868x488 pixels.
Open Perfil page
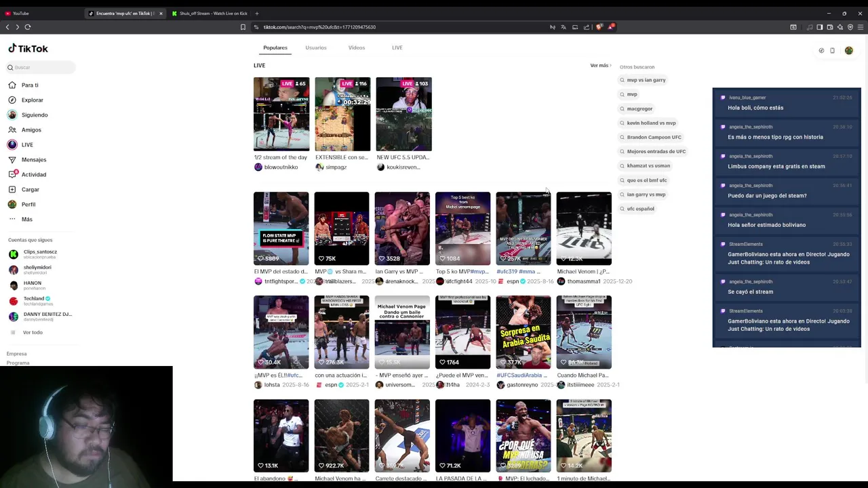point(22,205)
